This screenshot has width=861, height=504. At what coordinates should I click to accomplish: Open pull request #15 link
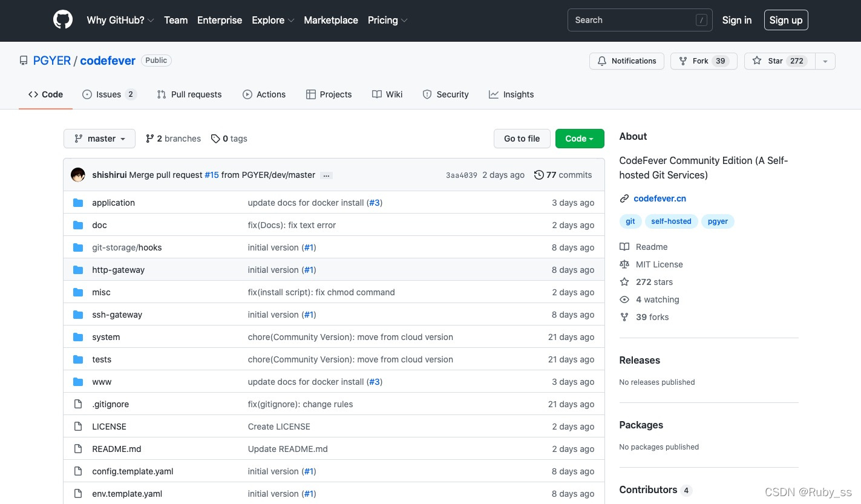(212, 175)
